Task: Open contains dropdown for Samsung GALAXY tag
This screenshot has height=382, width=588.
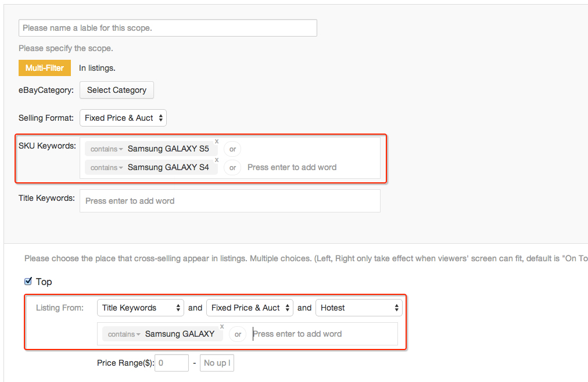Action: coord(124,334)
